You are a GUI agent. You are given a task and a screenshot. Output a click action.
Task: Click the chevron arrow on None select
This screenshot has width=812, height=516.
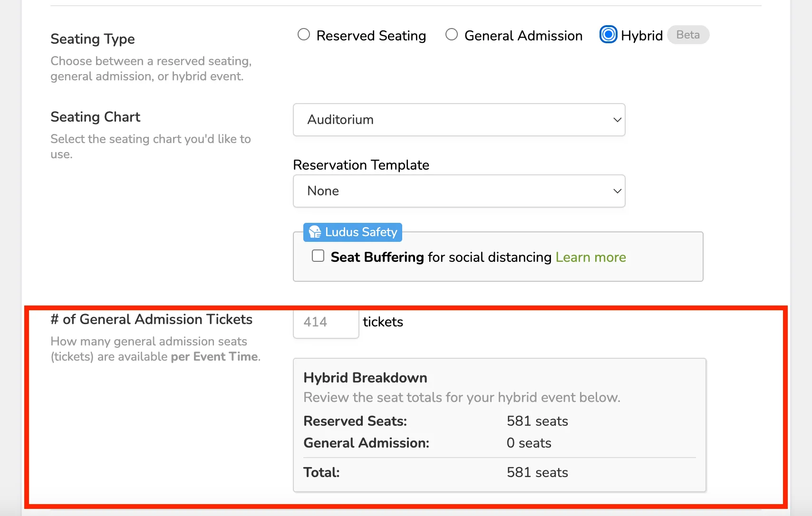point(617,191)
